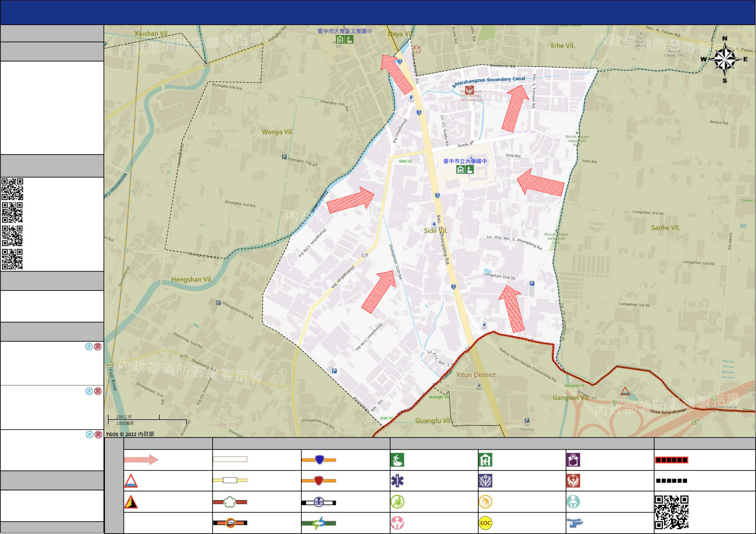
Task: Click the parking icon beside Zhongshan 5th Rd.
Action: point(218,303)
